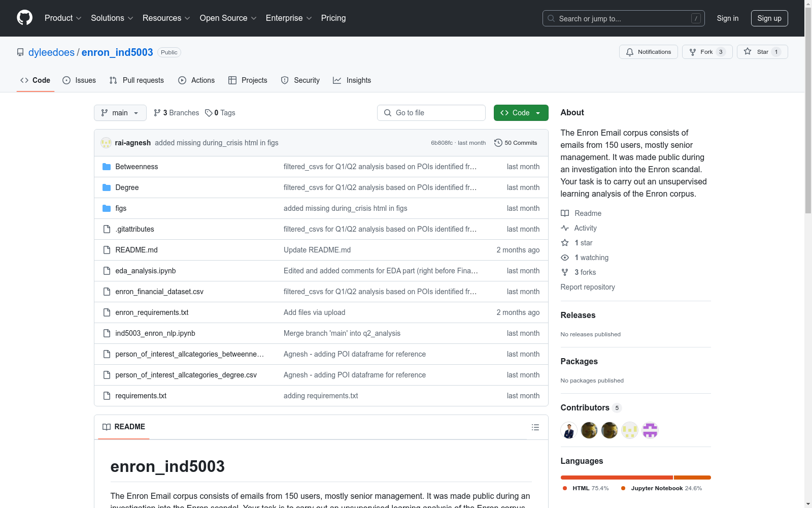Expand the Product navigation menu
This screenshot has width=812, height=508.
[63, 18]
